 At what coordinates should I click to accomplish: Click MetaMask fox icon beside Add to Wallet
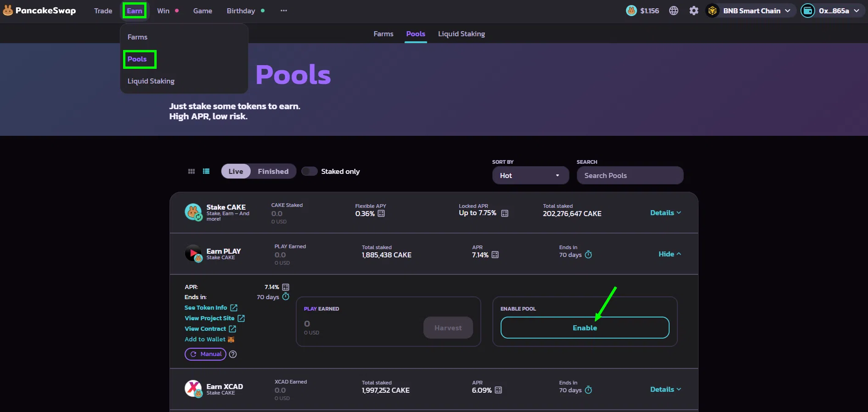click(231, 340)
